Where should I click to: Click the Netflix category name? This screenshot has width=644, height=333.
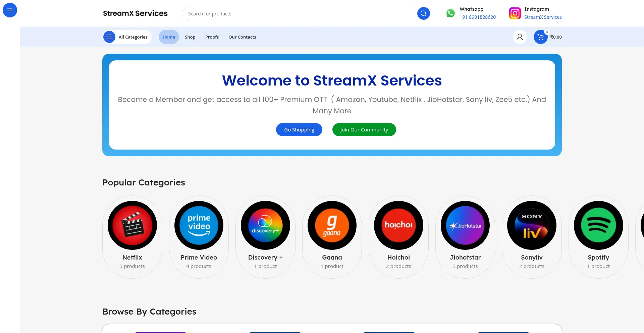pyautogui.click(x=132, y=258)
